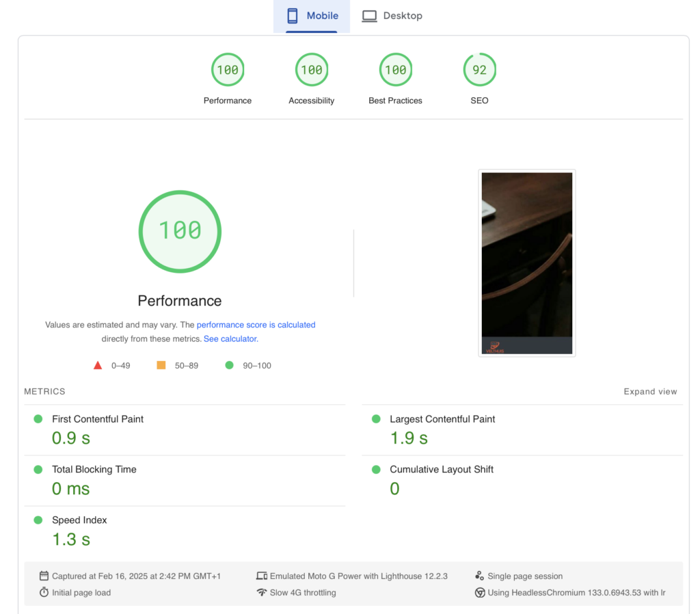Click the 'Single page session' text

(x=525, y=576)
